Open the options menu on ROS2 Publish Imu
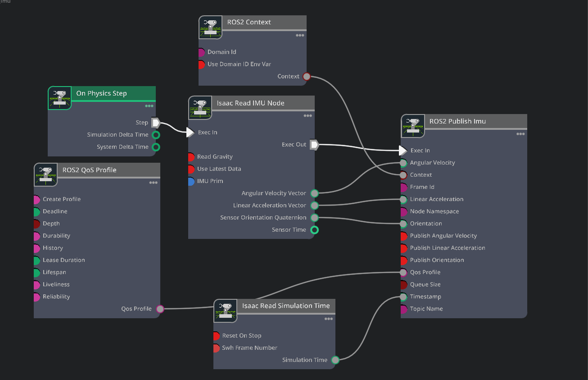 520,133
